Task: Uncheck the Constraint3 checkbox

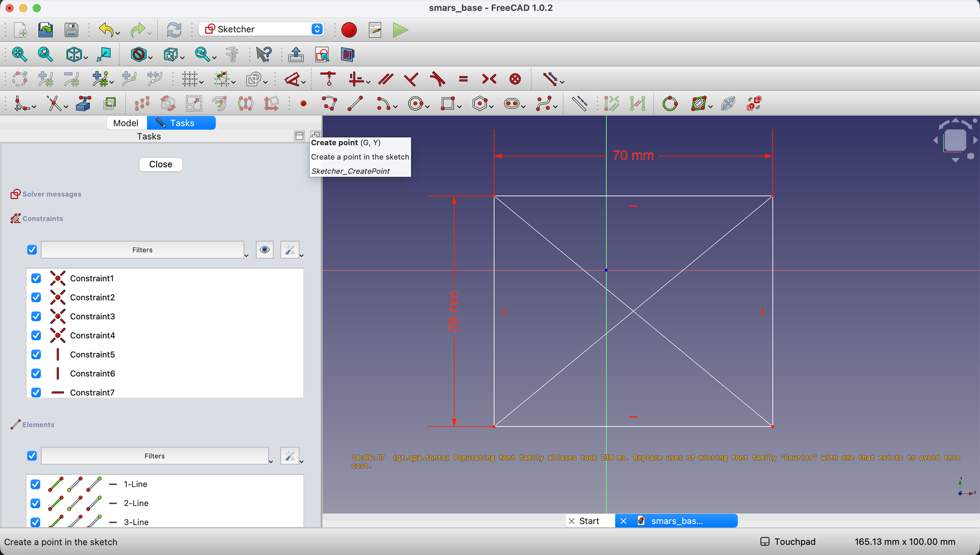Action: [36, 316]
